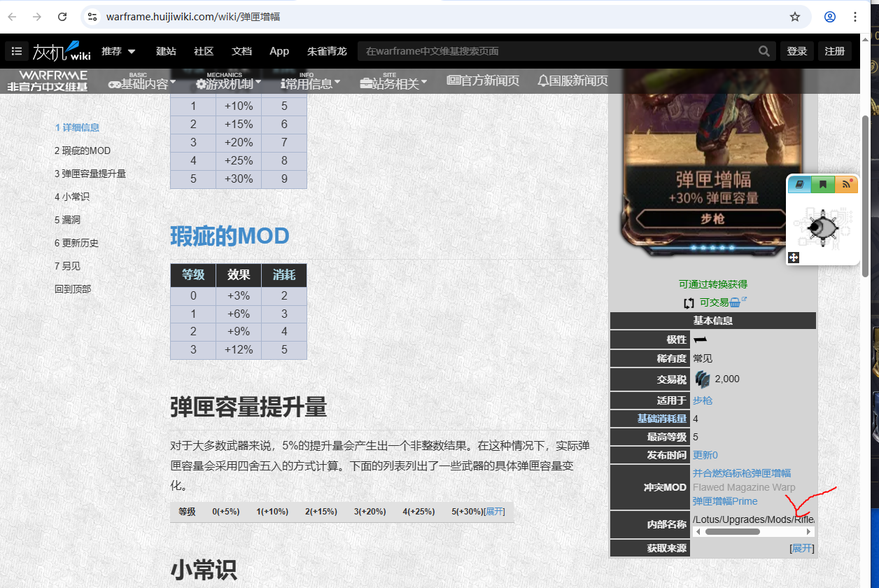The height and width of the screenshot is (588, 879).
Task: Click the bookmark star icon in address bar
Action: [794, 17]
